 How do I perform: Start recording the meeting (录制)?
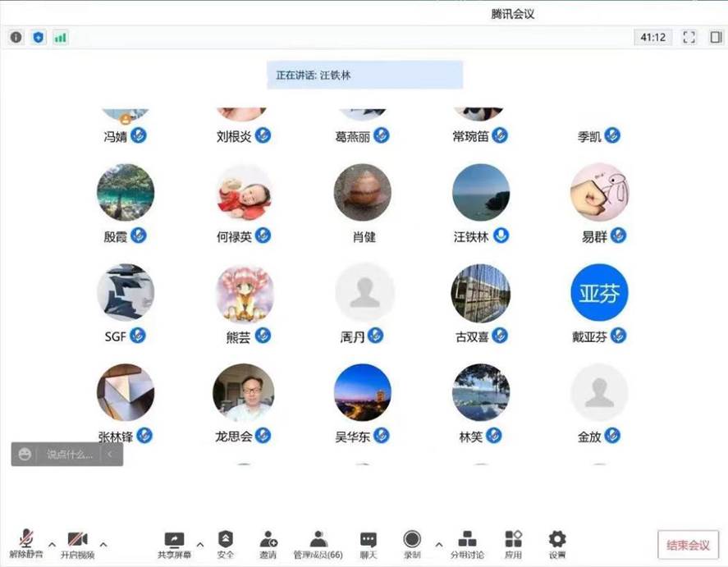[x=412, y=544]
